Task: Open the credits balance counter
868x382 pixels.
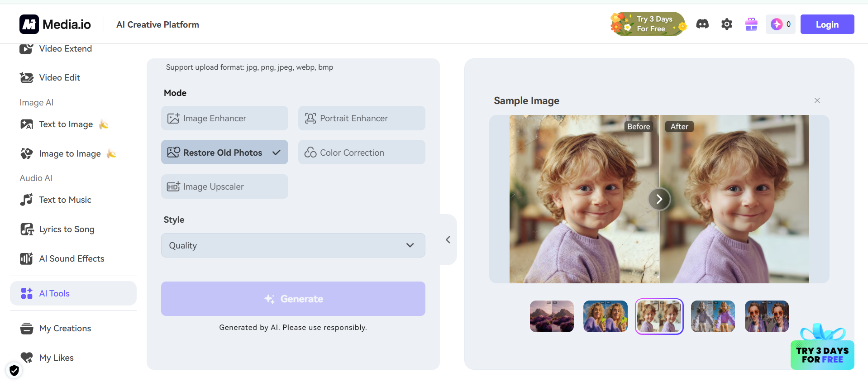Action: (x=781, y=24)
